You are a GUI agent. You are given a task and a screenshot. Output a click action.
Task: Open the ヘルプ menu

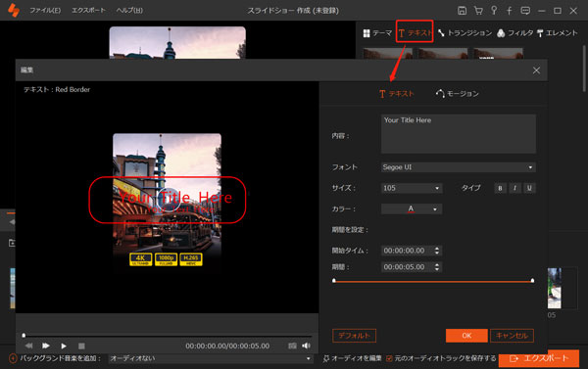click(129, 11)
